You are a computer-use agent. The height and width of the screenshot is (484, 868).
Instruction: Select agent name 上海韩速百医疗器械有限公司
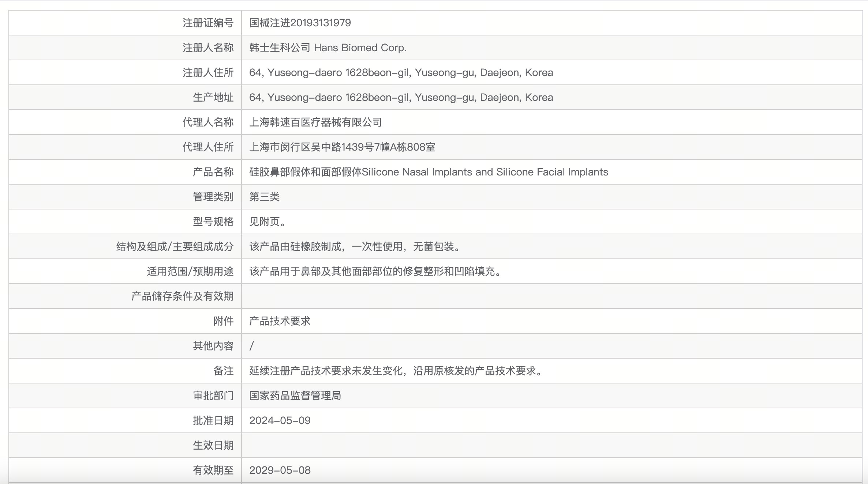coord(315,122)
